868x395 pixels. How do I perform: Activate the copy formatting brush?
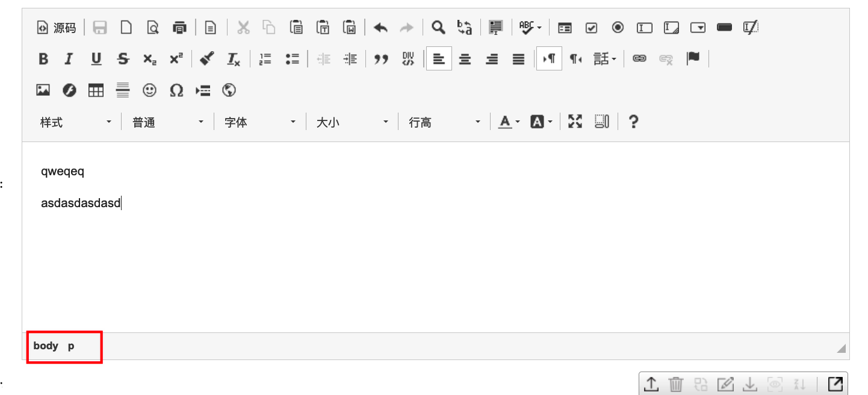(206, 58)
